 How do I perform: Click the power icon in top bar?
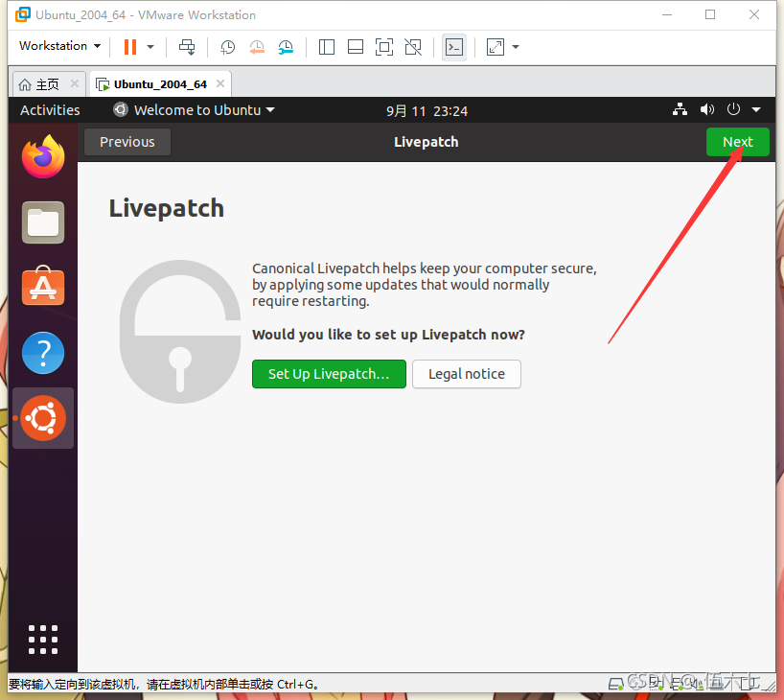point(733,109)
